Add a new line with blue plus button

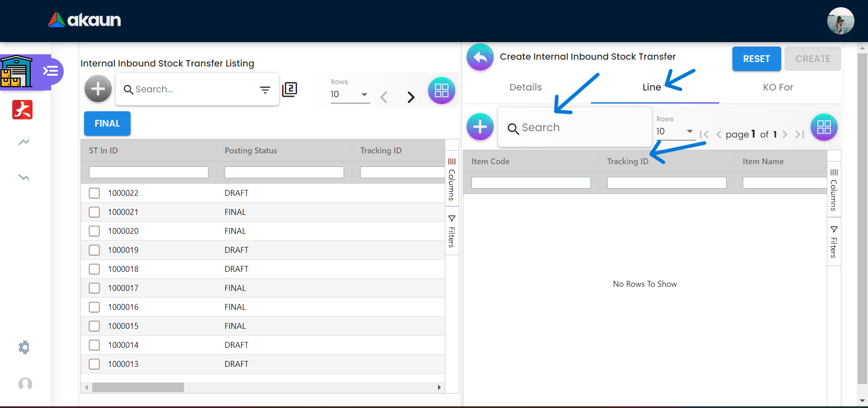pyautogui.click(x=480, y=127)
